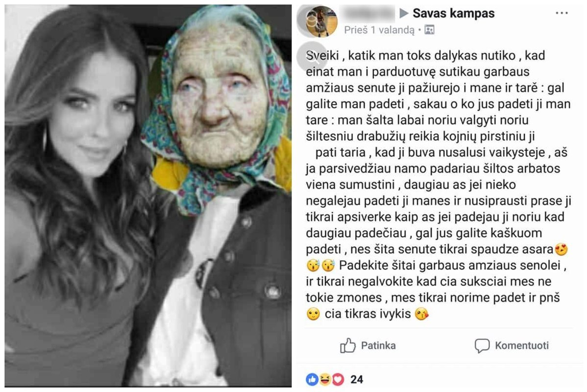Click the smiling emoji before cia tikras
The width and height of the screenshot is (587, 392).
coord(313,314)
